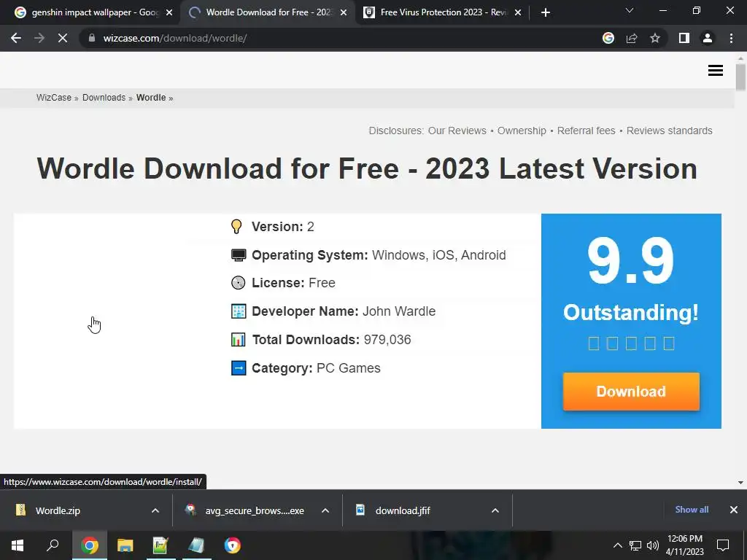Click the 9.9 rating score

[631, 261]
